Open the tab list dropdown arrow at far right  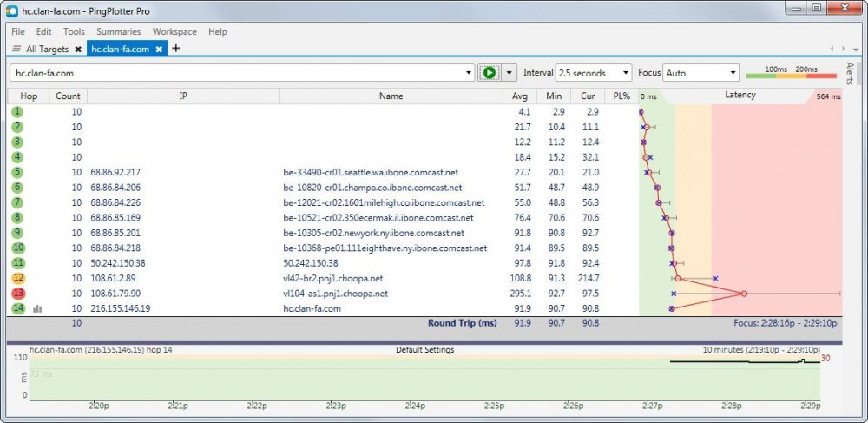click(857, 50)
